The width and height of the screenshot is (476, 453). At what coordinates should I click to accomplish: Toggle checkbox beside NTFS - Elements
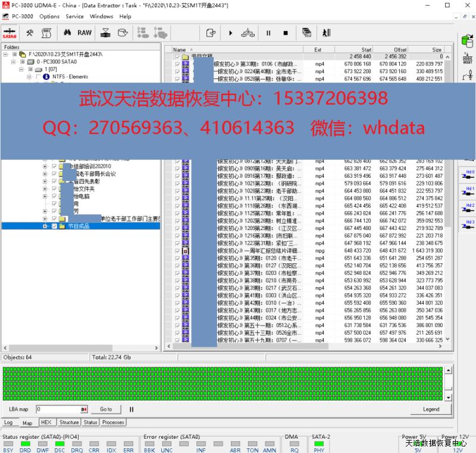click(x=39, y=77)
